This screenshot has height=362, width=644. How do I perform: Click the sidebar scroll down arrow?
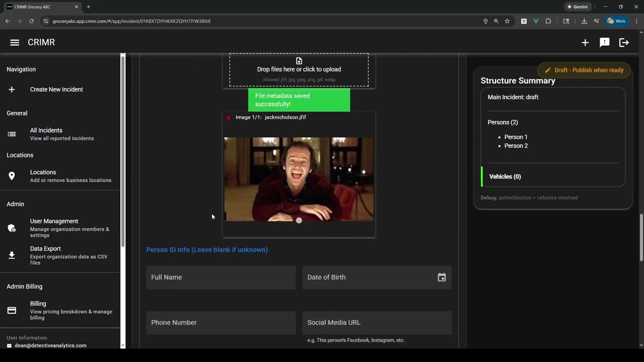[x=123, y=346]
